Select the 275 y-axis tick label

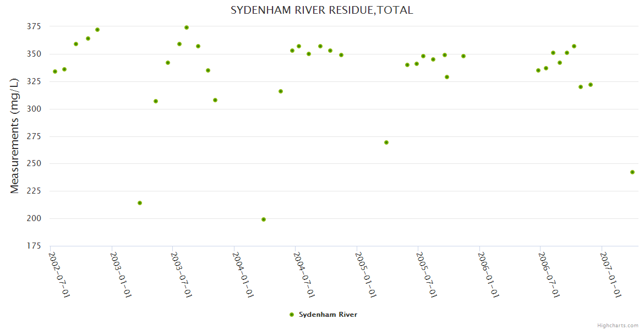34,136
